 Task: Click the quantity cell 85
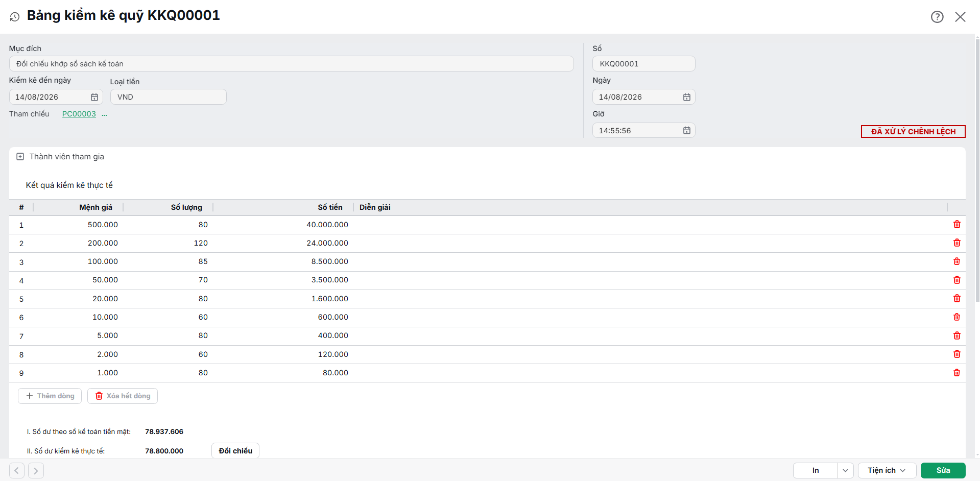point(203,261)
